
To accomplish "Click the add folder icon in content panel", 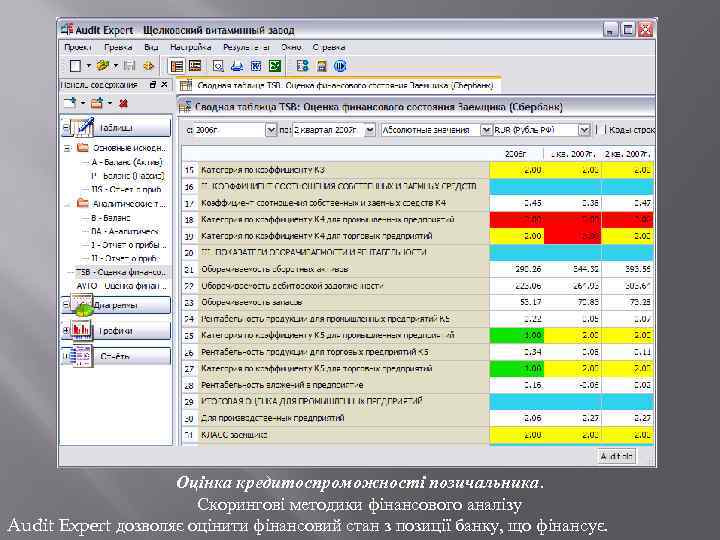I will [x=96, y=103].
